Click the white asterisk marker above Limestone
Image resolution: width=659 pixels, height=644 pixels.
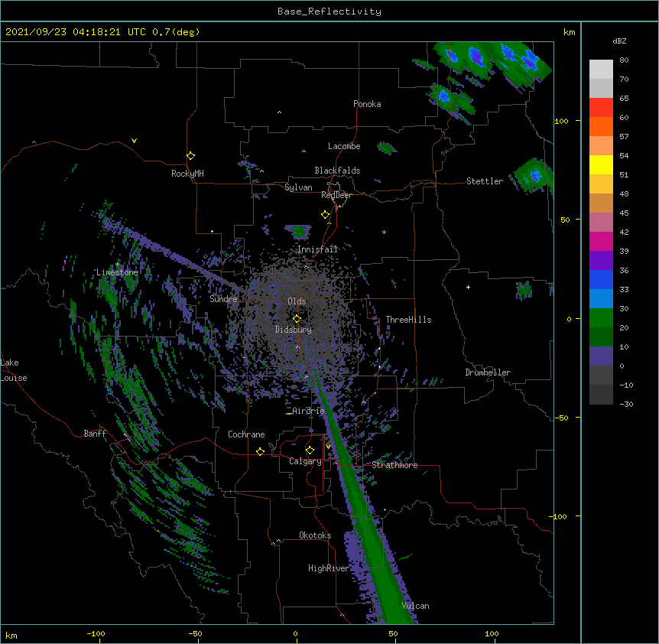(x=118, y=265)
